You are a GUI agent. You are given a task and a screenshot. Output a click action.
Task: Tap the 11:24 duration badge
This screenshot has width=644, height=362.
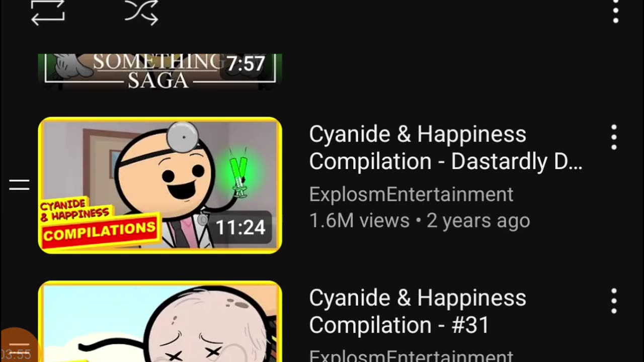tap(240, 227)
